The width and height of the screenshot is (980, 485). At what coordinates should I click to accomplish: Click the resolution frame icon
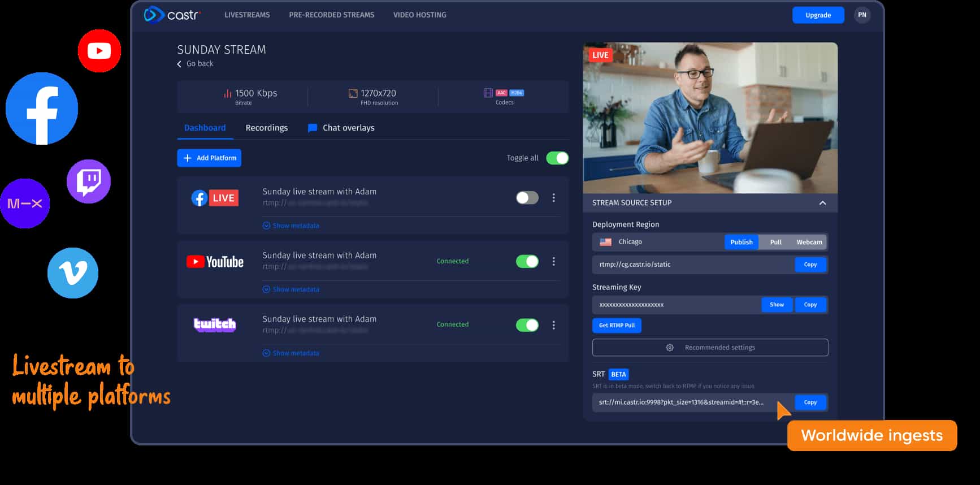pyautogui.click(x=353, y=93)
